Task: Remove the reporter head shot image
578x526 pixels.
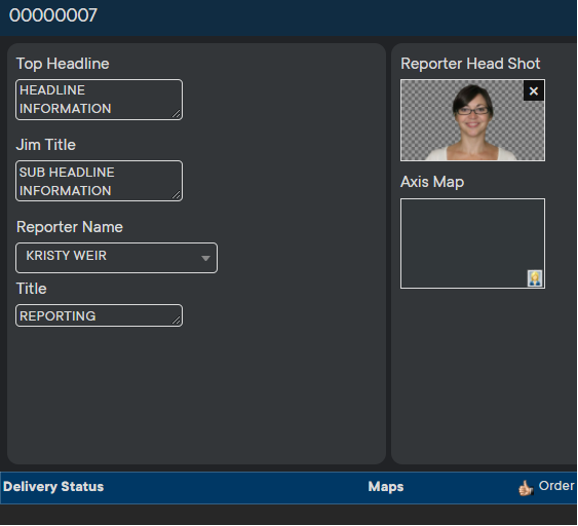Action: pyautogui.click(x=533, y=91)
